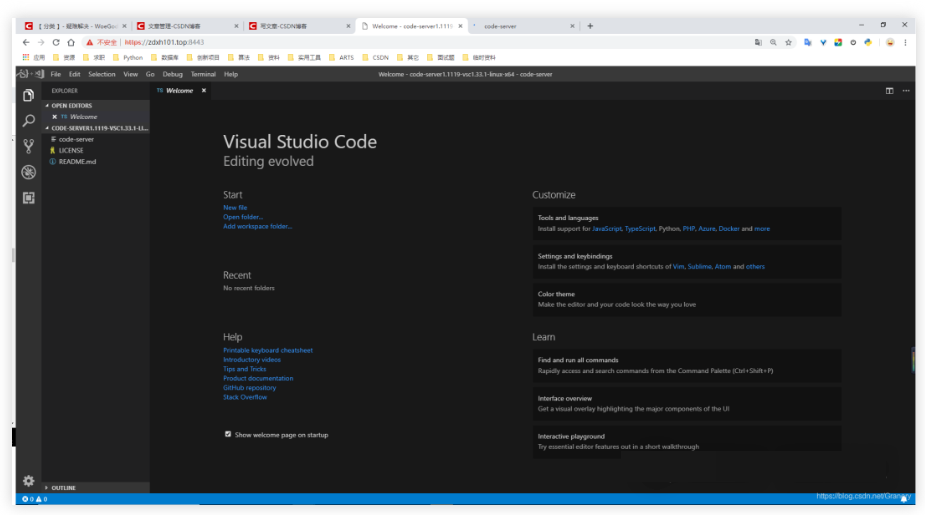The width and height of the screenshot is (925, 515).
Task: Open the editor More Actions ellipsis
Action: pyautogui.click(x=906, y=91)
